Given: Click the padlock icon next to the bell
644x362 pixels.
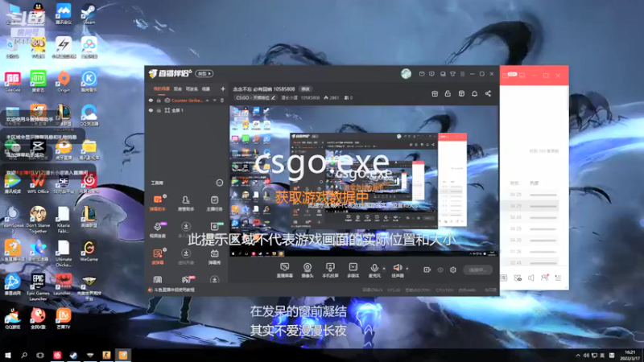Looking at the screenshot, I should tap(448, 93).
